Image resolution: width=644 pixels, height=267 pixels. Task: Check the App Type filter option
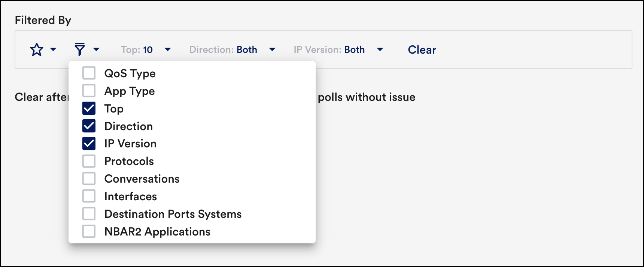(x=89, y=91)
